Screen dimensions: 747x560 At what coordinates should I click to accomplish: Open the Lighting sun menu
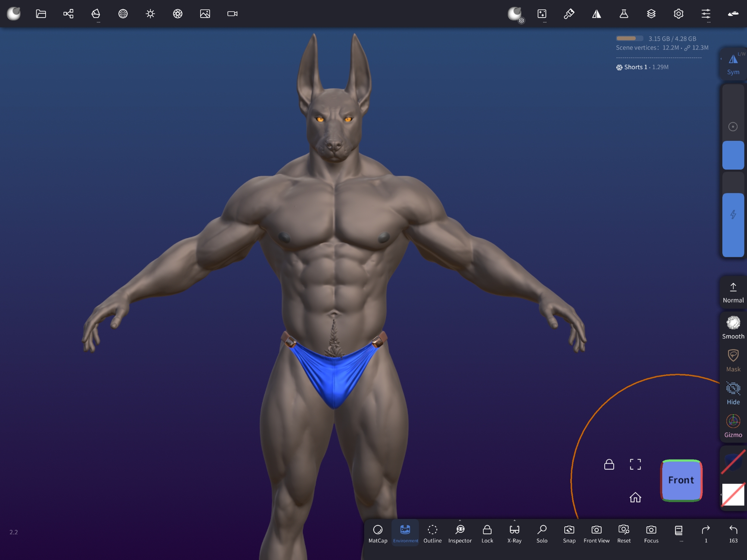(x=150, y=14)
